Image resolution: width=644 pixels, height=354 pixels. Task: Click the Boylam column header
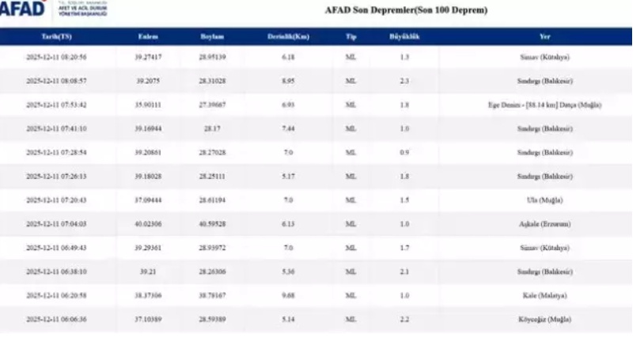pyautogui.click(x=213, y=37)
